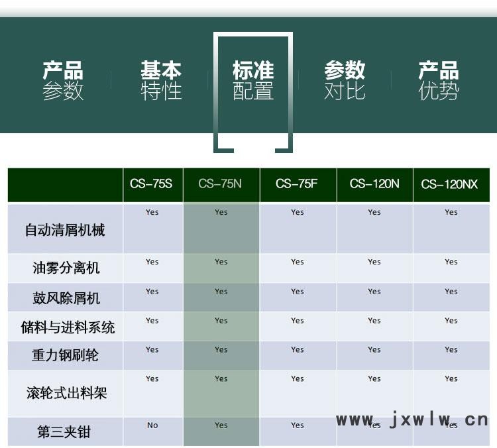The width and height of the screenshot is (497, 448).
Task: Click the 油雾分离机 row label
Action: pos(66,268)
